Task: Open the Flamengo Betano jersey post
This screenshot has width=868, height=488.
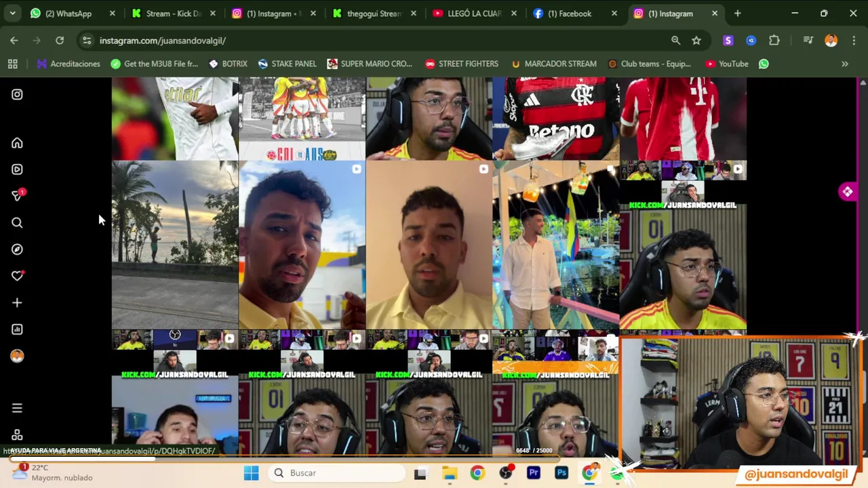Action: [x=556, y=118]
